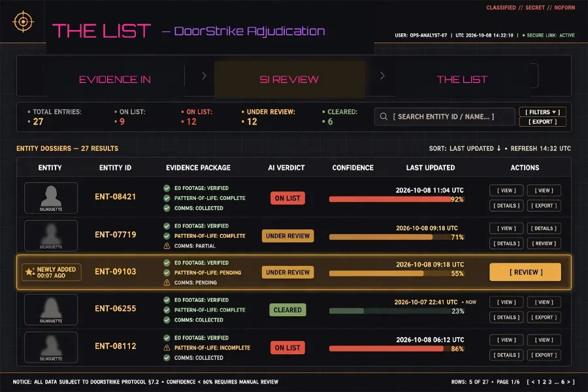Click the green SECURE LINK: ACTIVE status indicator

coord(549,35)
